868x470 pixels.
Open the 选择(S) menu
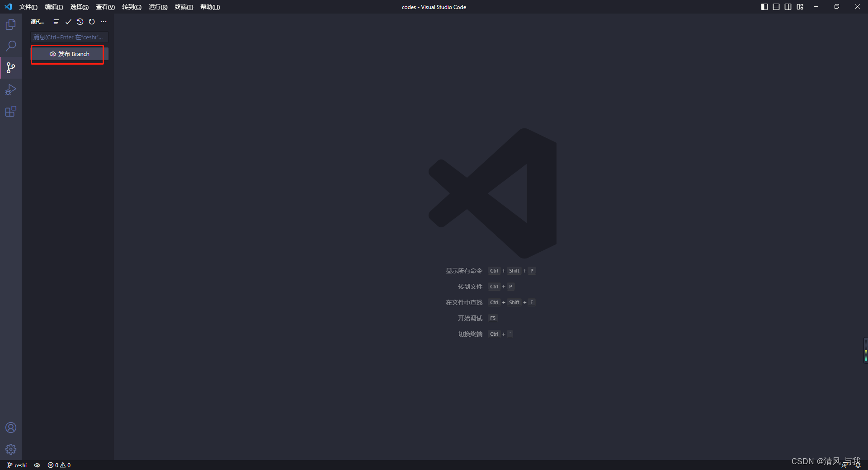79,7
